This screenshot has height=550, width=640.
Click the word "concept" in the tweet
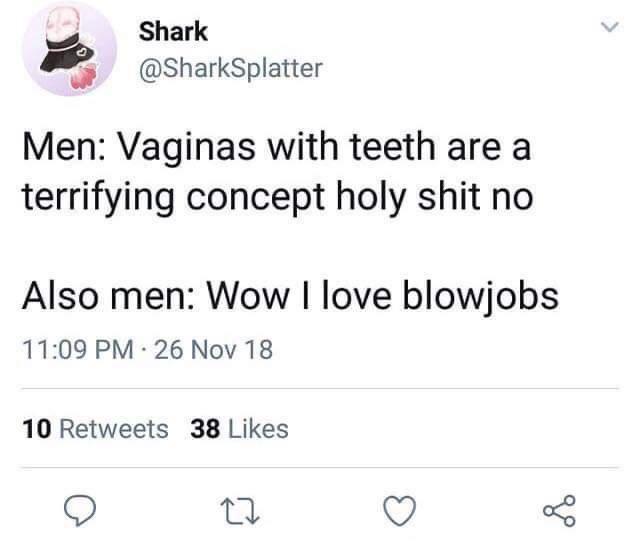(x=263, y=197)
